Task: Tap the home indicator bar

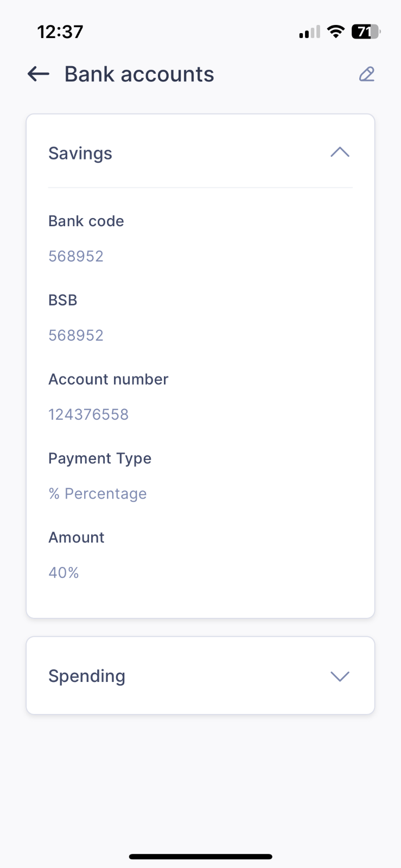Action: pyautogui.click(x=200, y=857)
